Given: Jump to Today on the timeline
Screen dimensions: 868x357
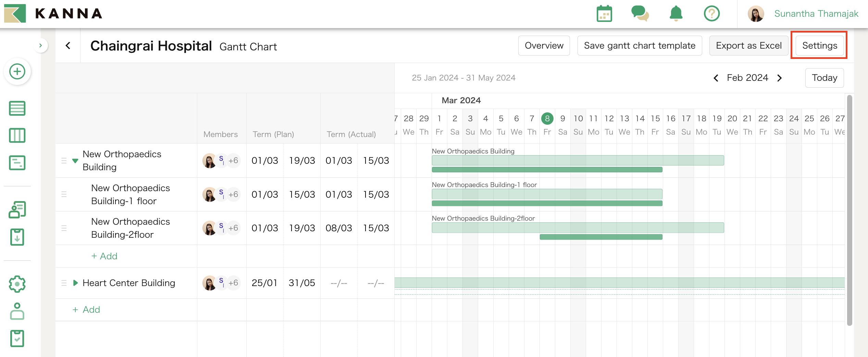Looking at the screenshot, I should (824, 78).
